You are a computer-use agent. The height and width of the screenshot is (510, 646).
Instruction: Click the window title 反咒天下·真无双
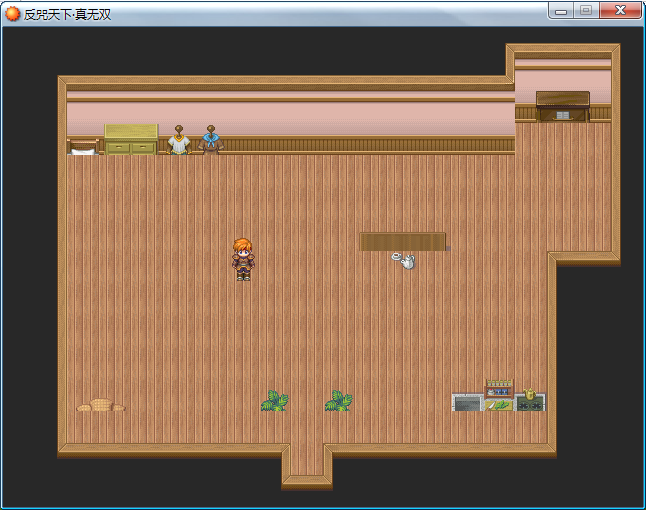tap(67, 14)
